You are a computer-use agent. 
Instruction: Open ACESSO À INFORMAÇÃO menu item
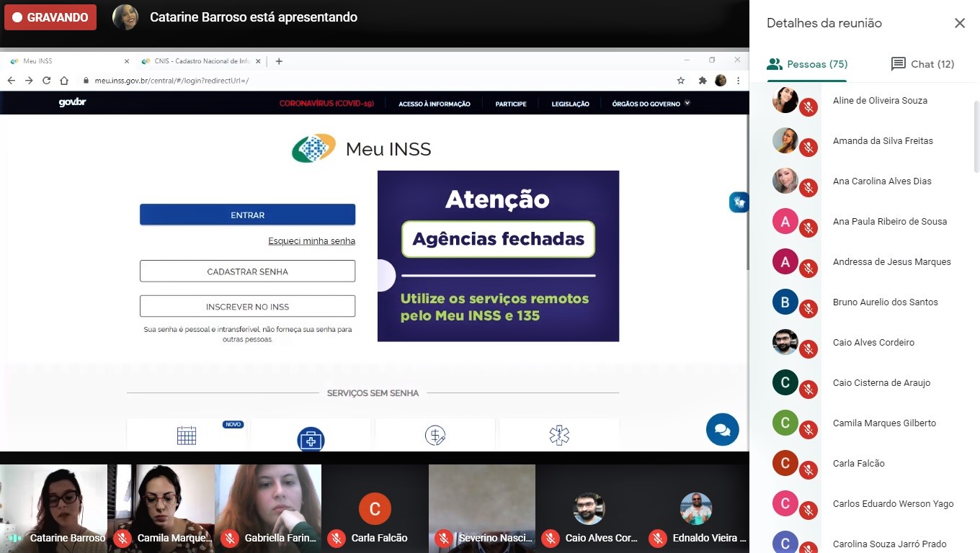click(435, 104)
